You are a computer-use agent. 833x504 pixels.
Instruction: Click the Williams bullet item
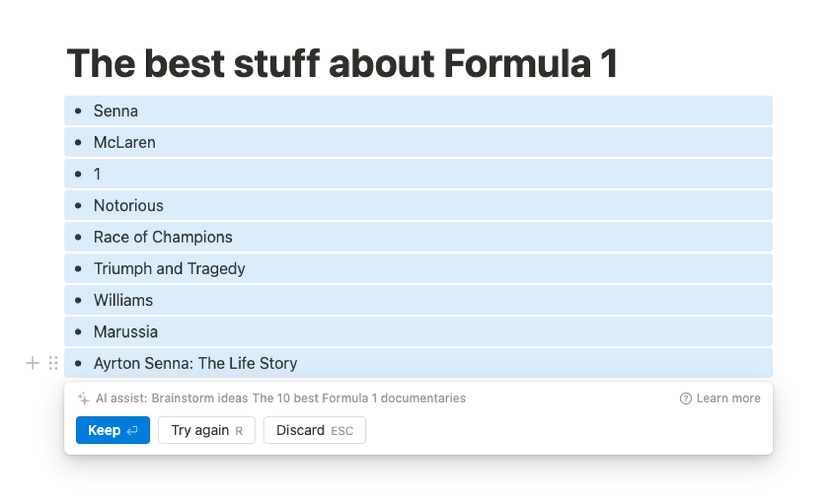point(123,300)
